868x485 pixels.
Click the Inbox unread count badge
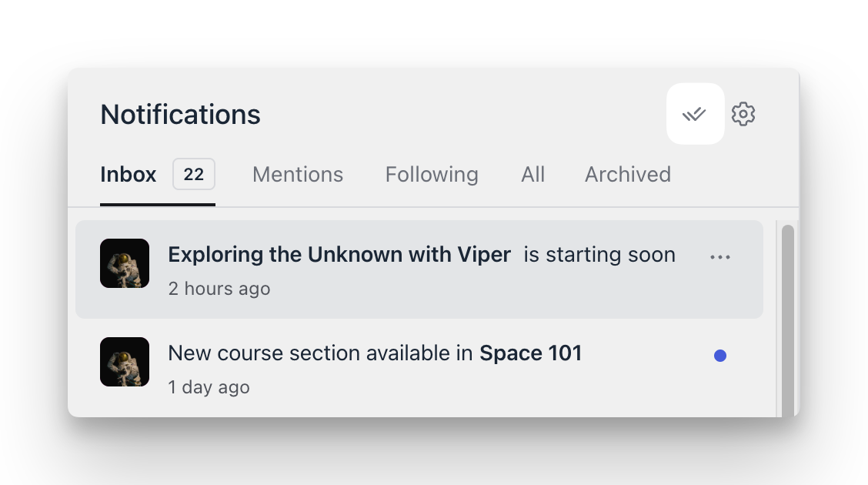(193, 174)
